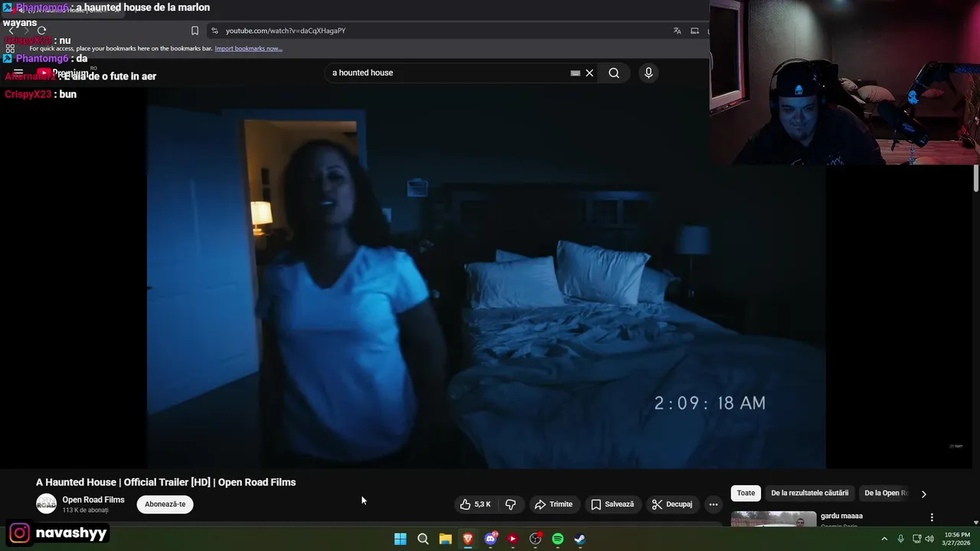Open Steam from the taskbar
Viewport: 980px width, 551px height.
[580, 539]
